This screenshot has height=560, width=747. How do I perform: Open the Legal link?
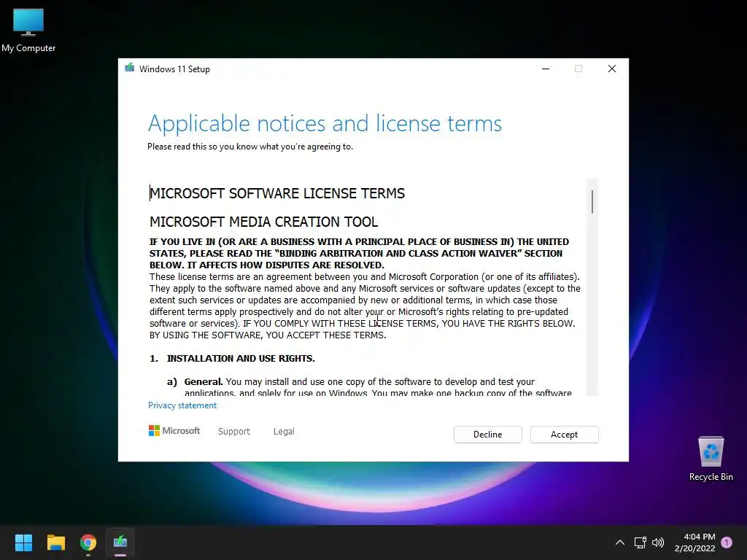point(284,432)
